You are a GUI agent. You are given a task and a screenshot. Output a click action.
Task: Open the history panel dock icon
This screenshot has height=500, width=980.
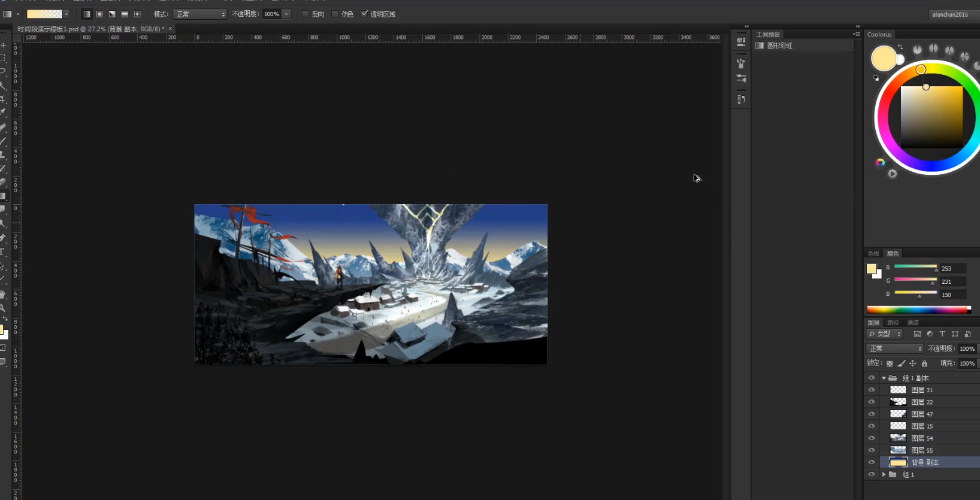pos(741,99)
